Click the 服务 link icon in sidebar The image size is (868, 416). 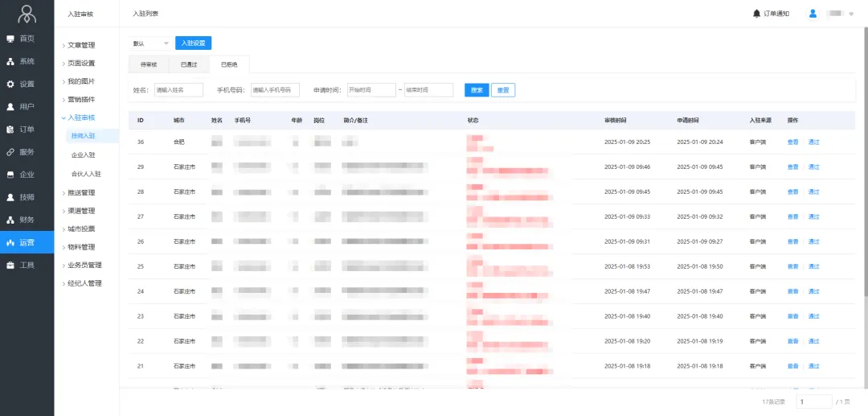pyautogui.click(x=10, y=151)
